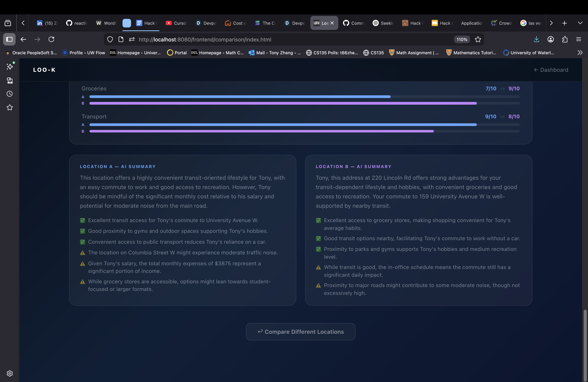The height and width of the screenshot is (382, 588).
Task: Open sidebar settings gear icon
Action: [10, 373]
